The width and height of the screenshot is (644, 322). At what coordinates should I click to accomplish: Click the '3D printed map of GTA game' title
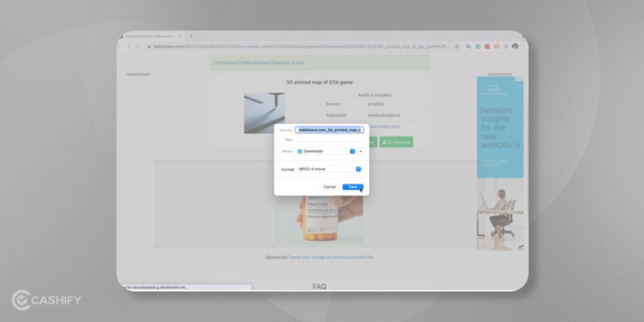[319, 82]
